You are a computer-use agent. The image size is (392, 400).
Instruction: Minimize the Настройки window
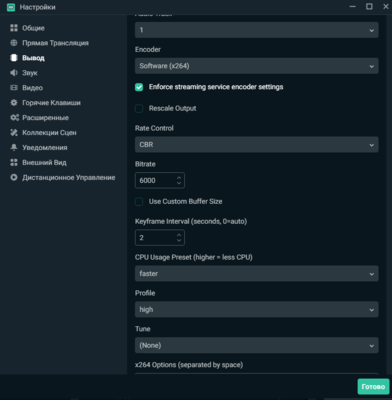pyautogui.click(x=352, y=7)
